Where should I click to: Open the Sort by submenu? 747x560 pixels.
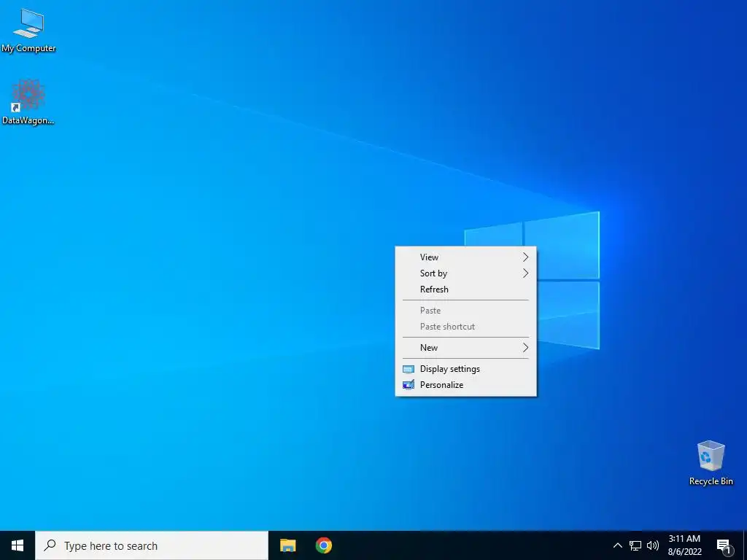[x=466, y=273]
